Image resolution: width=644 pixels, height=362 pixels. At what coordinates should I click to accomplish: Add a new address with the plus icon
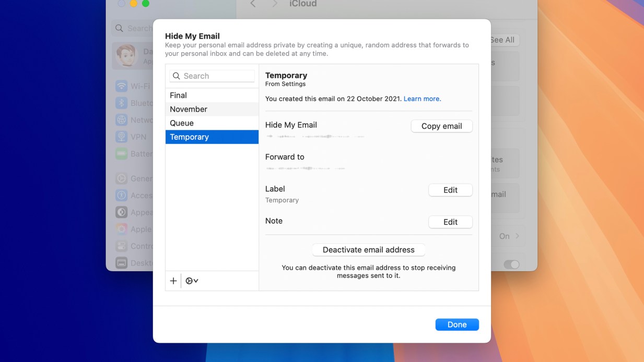[173, 280]
